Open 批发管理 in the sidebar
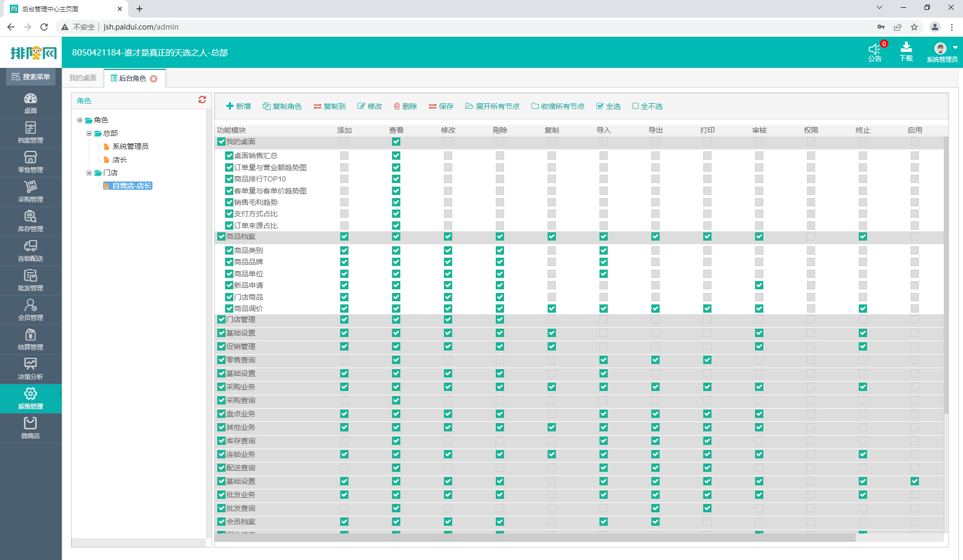The height and width of the screenshot is (560, 963). [31, 281]
